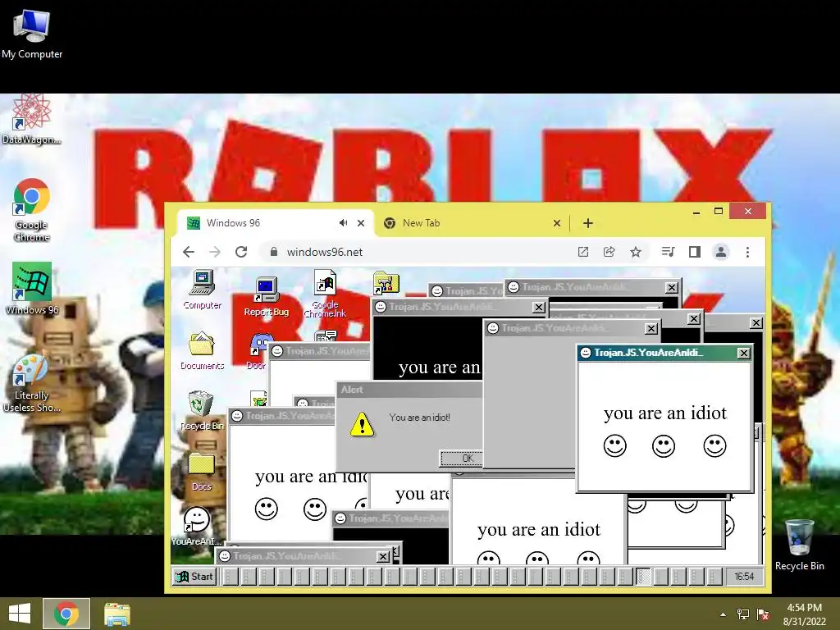Toggle the Chrome side panel

pos(694,252)
